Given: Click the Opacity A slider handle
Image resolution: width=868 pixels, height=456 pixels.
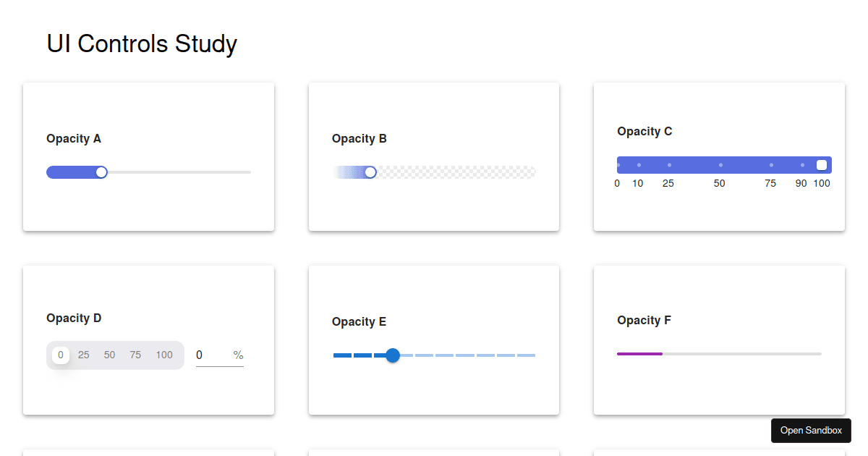Looking at the screenshot, I should coord(101,172).
